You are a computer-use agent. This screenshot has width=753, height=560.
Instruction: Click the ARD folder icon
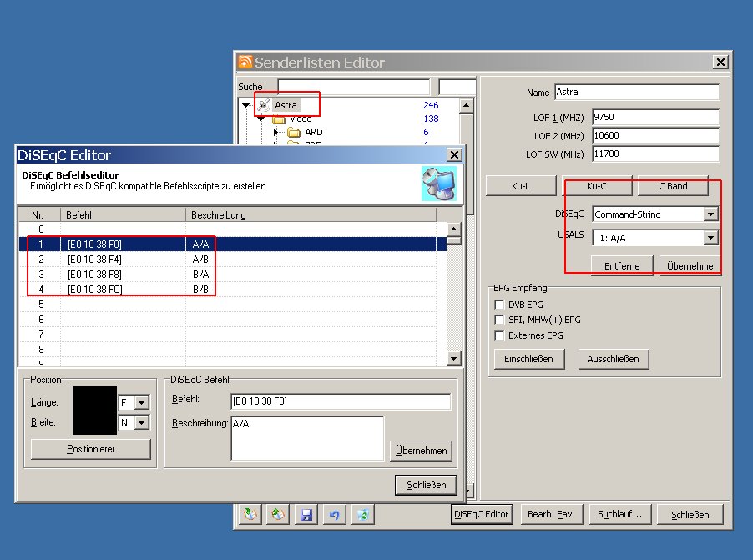(x=293, y=132)
